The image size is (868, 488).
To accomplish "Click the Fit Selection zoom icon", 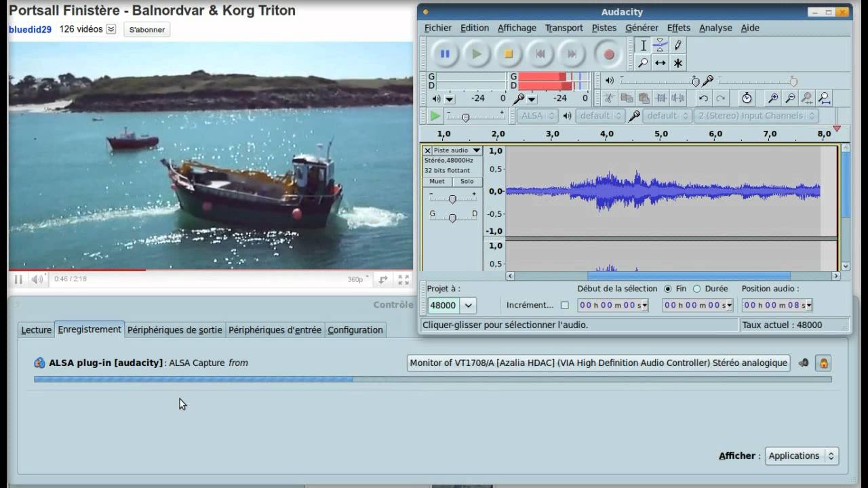I will point(807,98).
